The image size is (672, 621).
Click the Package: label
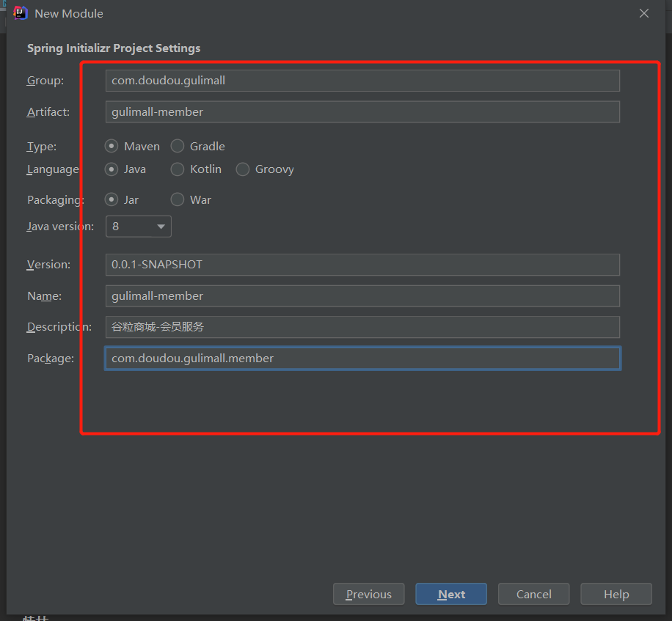click(x=51, y=359)
